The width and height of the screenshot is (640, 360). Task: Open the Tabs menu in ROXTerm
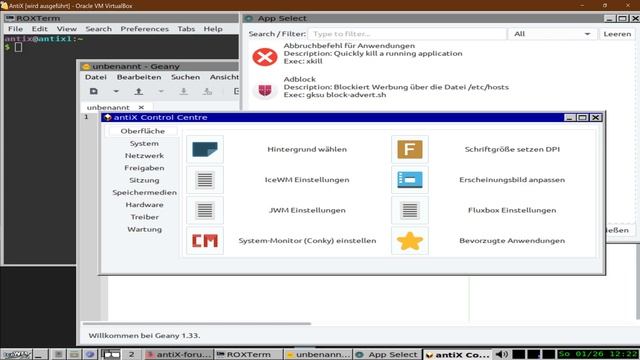coord(186,29)
